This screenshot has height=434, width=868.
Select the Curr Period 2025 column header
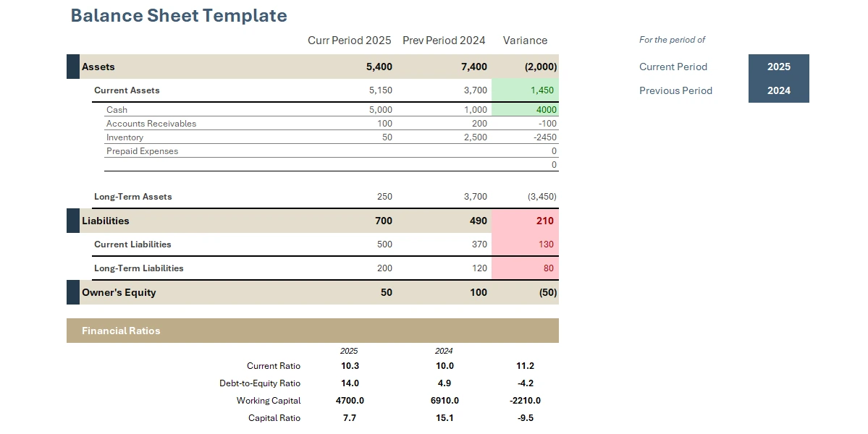pyautogui.click(x=349, y=41)
